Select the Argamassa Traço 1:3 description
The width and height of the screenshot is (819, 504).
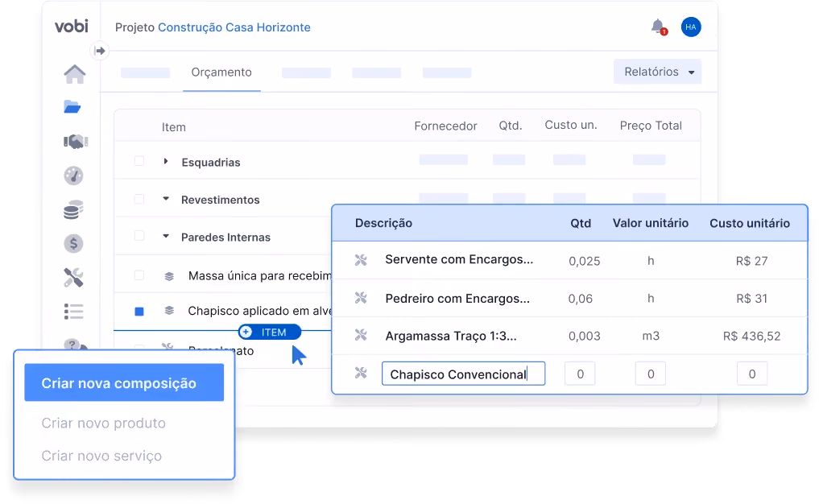coord(451,336)
